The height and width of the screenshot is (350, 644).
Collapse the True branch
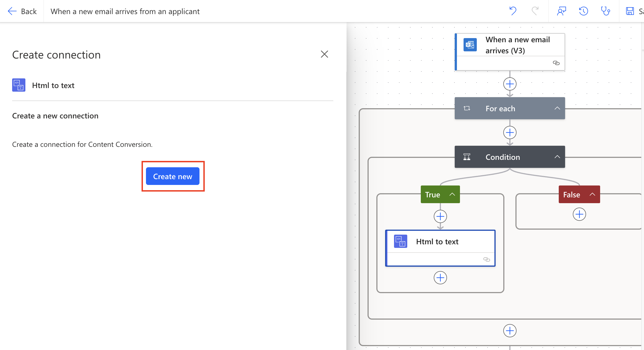[452, 194]
